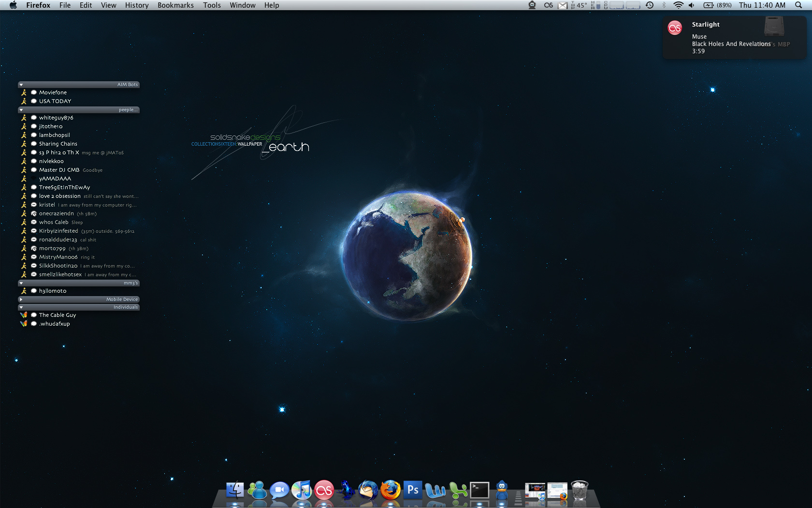This screenshot has width=812, height=508.
Task: Launch Photoshop from the dock
Action: pyautogui.click(x=413, y=490)
